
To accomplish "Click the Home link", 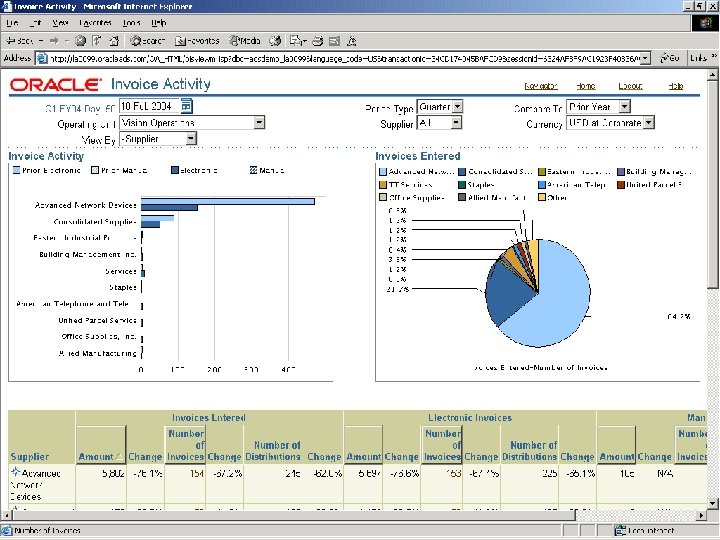I will 585,86.
